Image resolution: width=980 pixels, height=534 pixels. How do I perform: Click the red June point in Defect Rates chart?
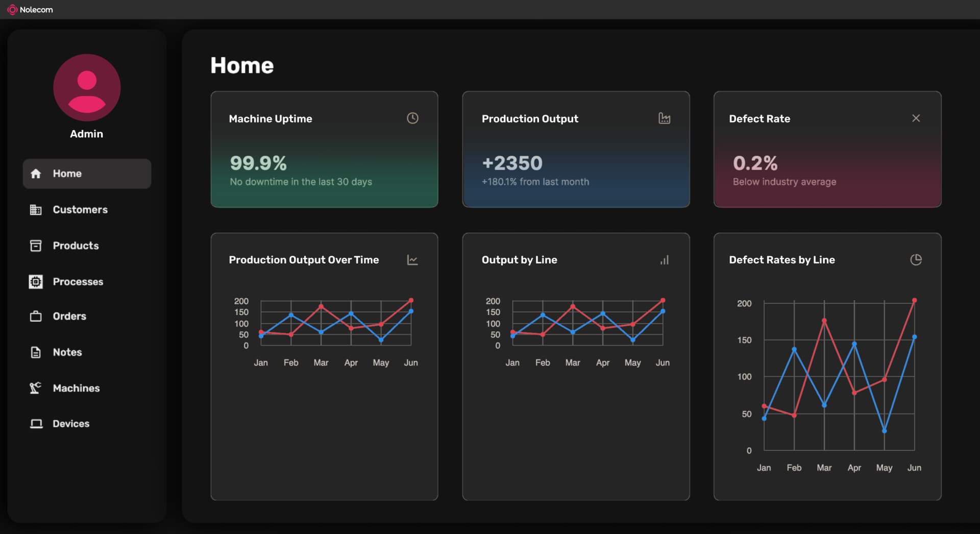click(x=914, y=301)
